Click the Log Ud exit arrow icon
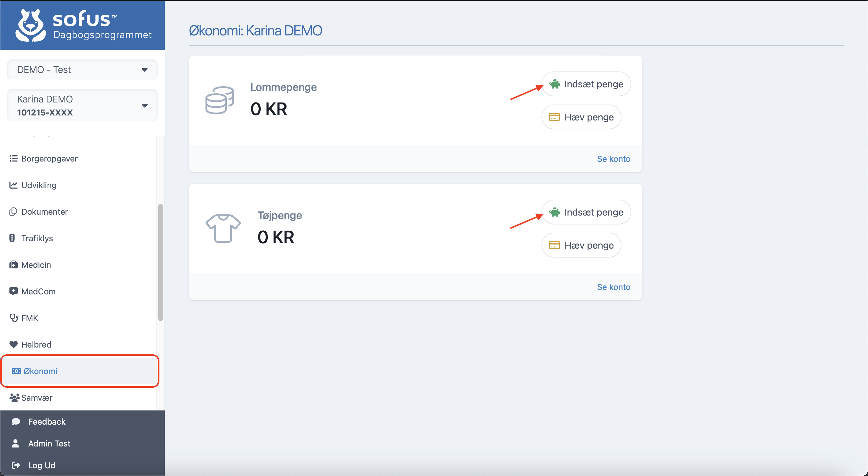 click(x=15, y=465)
